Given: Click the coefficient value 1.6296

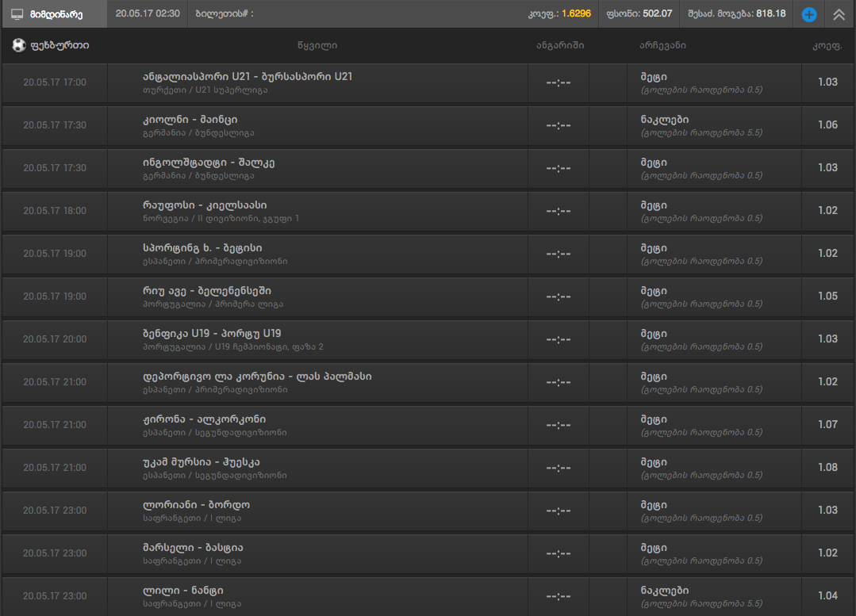Looking at the screenshot, I should (x=576, y=13).
